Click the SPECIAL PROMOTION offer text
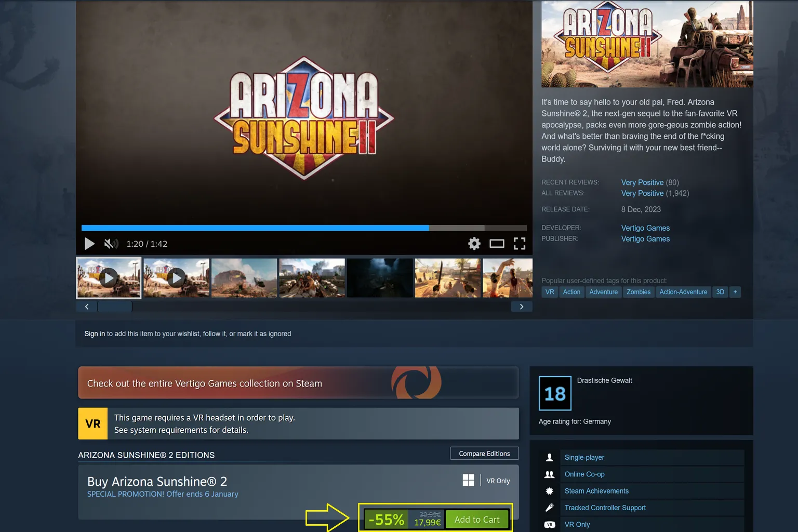Screen dimensions: 798x532 pyautogui.click(x=163, y=494)
